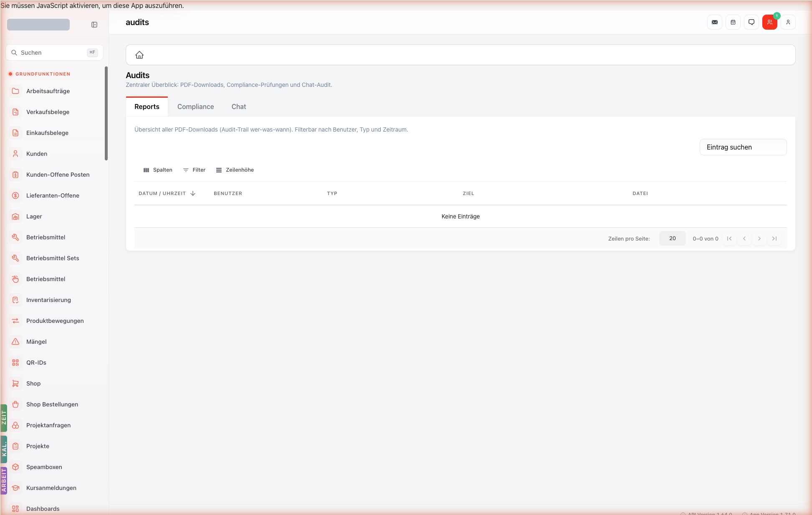812x515 pixels.
Task: Click the sidebar vertical scrollbar
Action: (x=106, y=113)
